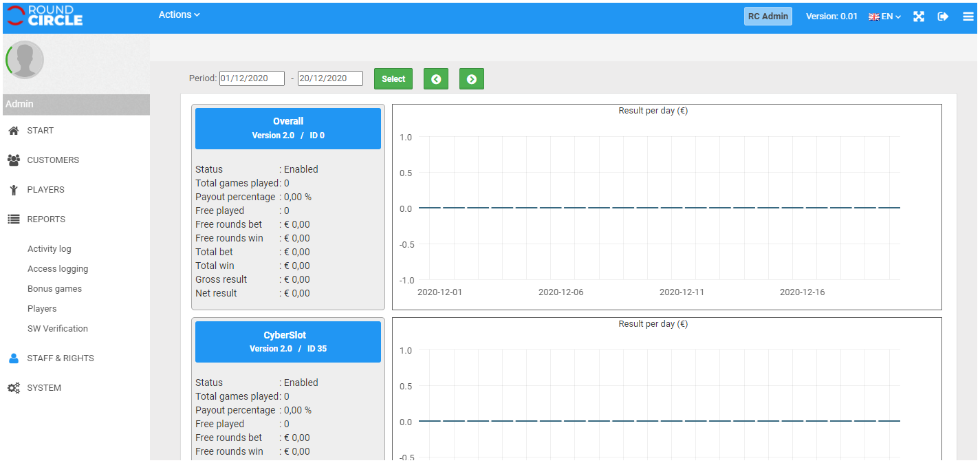This screenshot has height=463, width=980.
Task: Click the RC Admin button
Action: point(767,17)
